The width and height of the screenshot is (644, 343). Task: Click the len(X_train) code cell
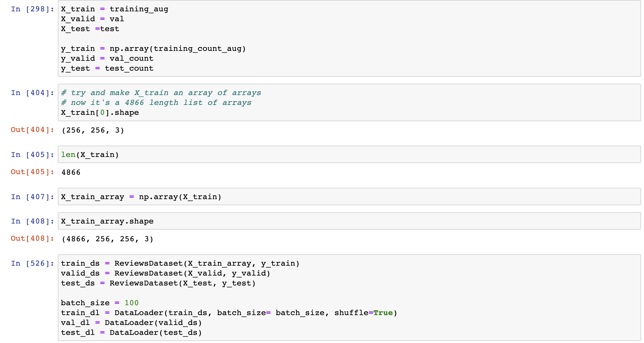pos(90,154)
